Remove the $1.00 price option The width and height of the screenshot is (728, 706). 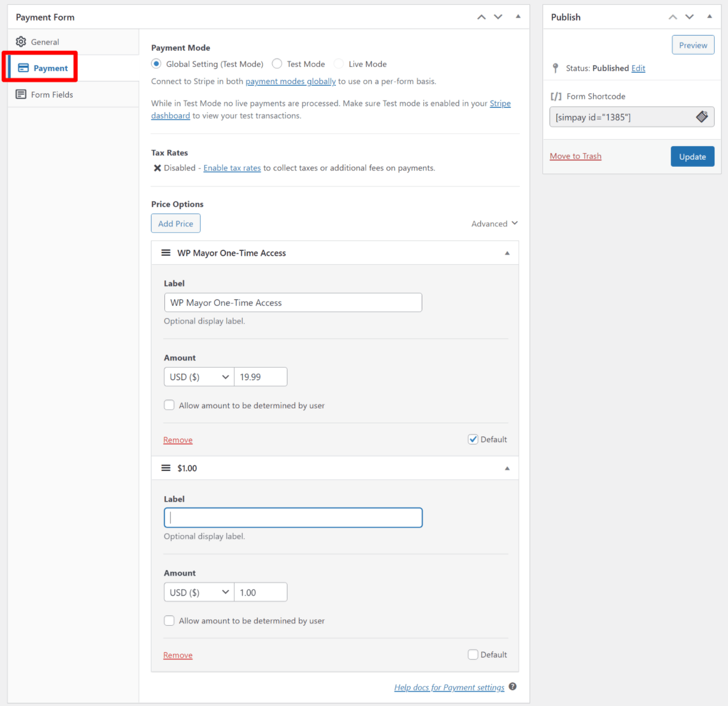click(x=178, y=655)
